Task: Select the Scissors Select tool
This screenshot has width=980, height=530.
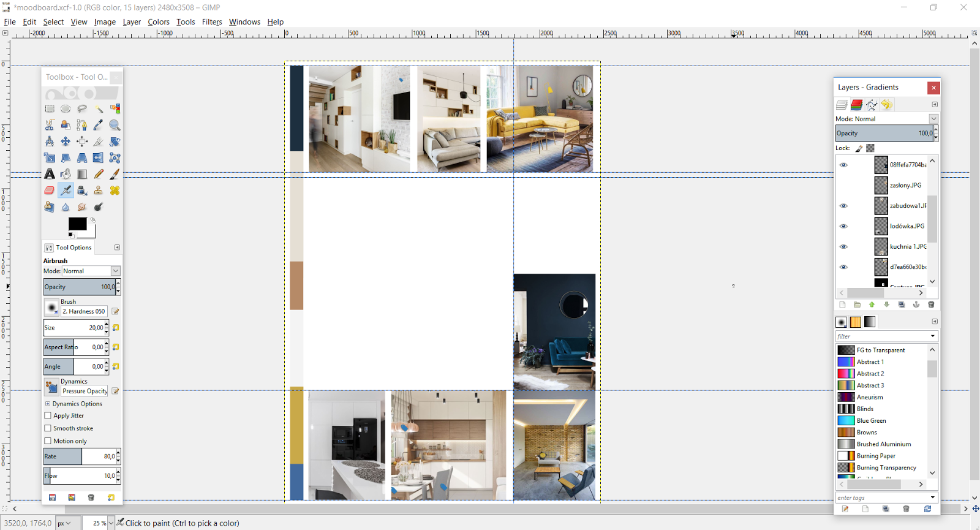Action: click(x=50, y=125)
